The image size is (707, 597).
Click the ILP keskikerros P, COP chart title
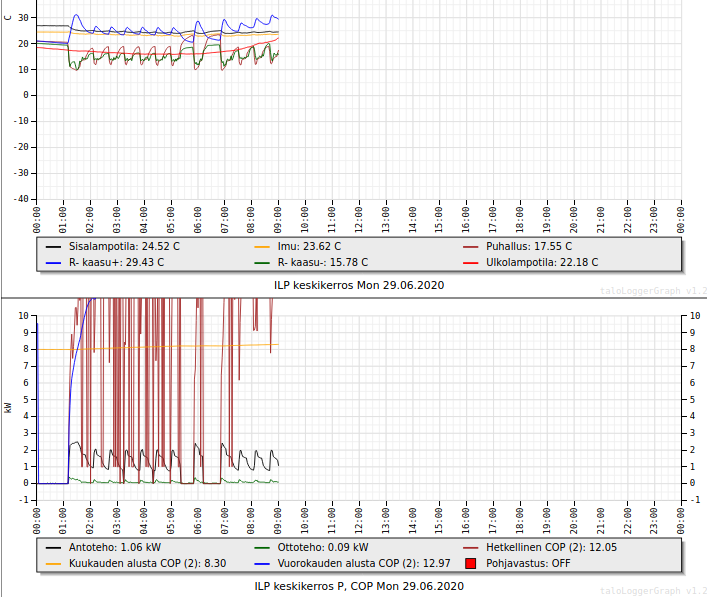click(359, 586)
